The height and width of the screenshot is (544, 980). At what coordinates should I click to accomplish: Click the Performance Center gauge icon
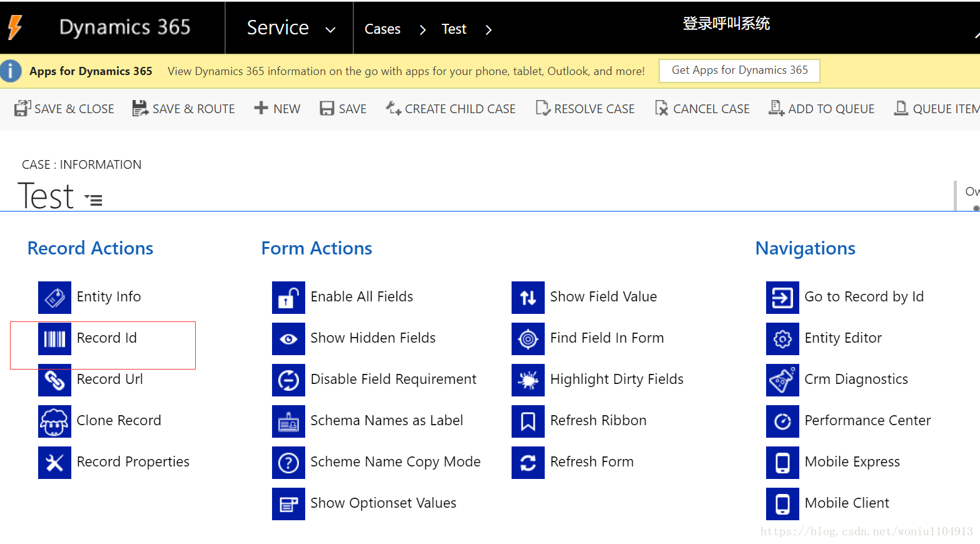tap(782, 421)
